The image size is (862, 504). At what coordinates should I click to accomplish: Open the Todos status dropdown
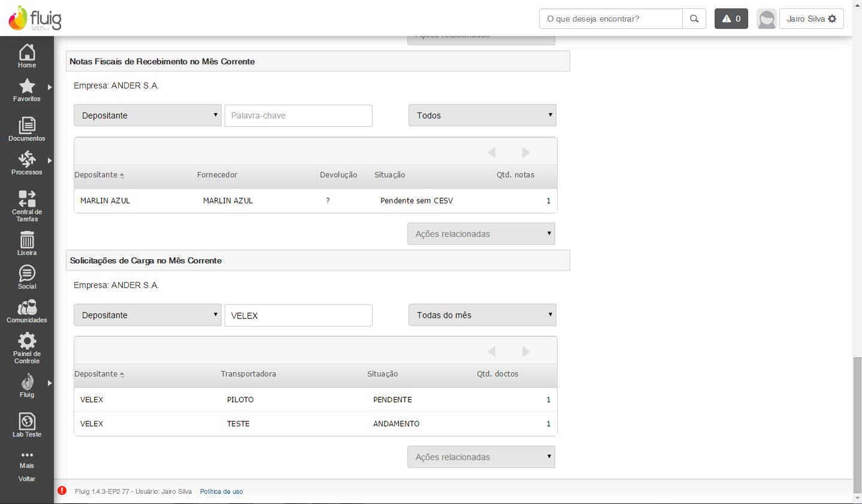tap(482, 116)
